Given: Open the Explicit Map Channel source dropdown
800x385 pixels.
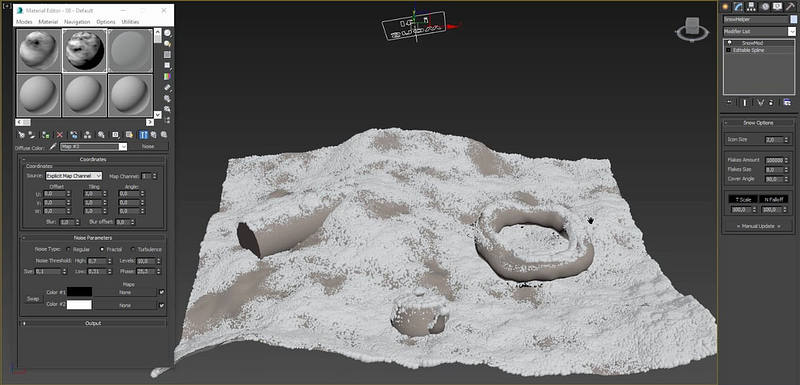Looking at the screenshot, I should 74,175.
